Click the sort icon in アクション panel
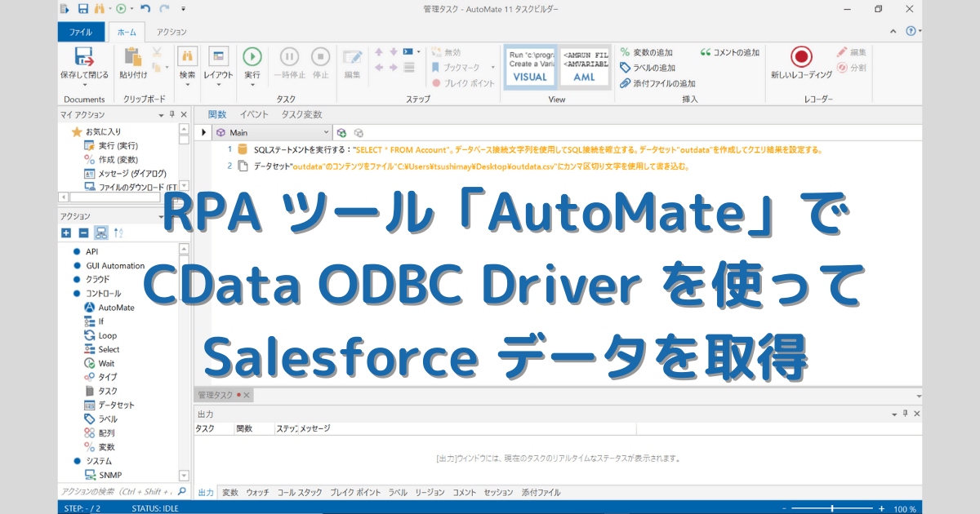This screenshot has width=980, height=514. click(x=118, y=233)
